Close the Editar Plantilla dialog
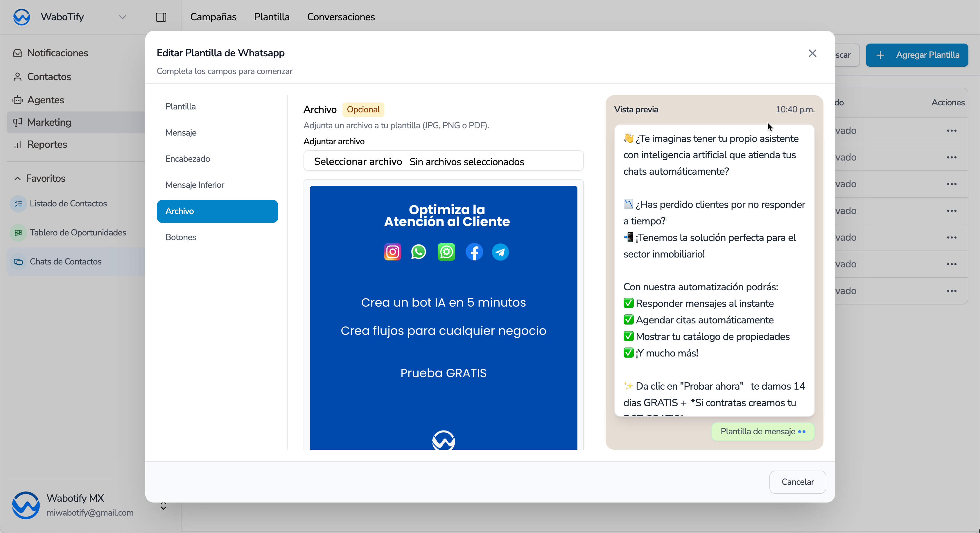This screenshot has width=980, height=533. point(812,54)
